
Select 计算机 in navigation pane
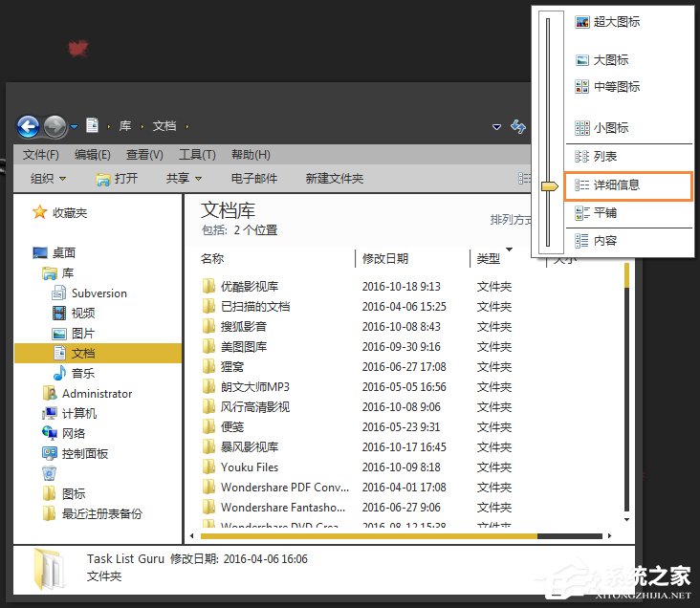pos(70,413)
